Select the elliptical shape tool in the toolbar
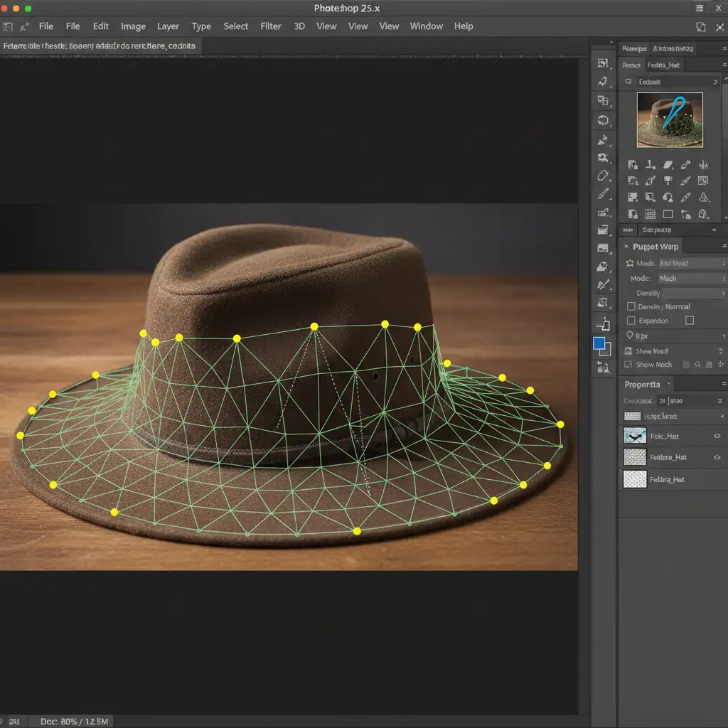The height and width of the screenshot is (728, 728). pos(604,175)
